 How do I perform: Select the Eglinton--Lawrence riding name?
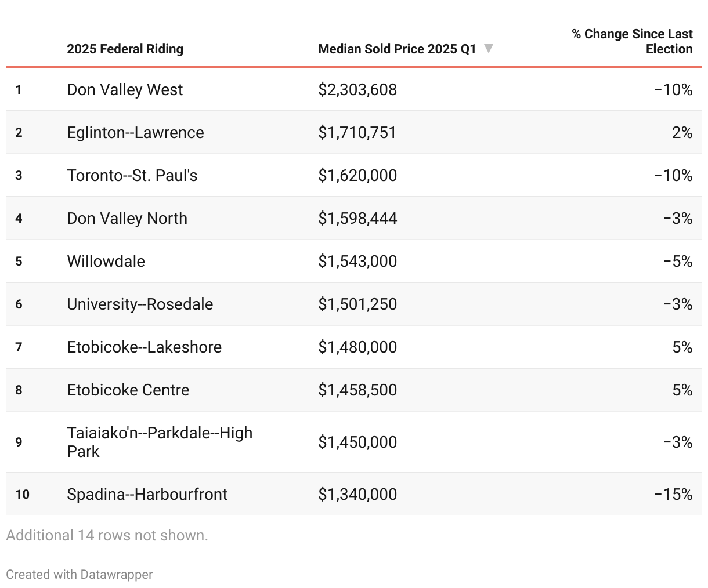pyautogui.click(x=135, y=132)
